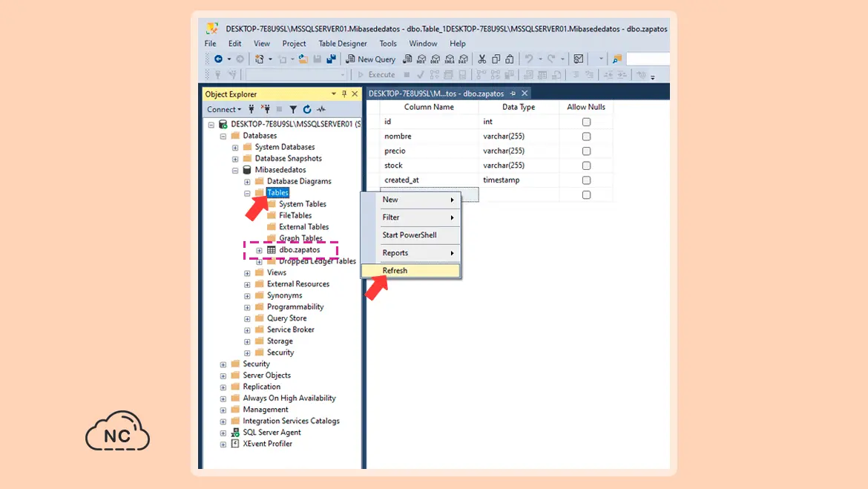Click the Navigate Backward arrow icon
This screenshot has width=868, height=489.
(x=218, y=59)
